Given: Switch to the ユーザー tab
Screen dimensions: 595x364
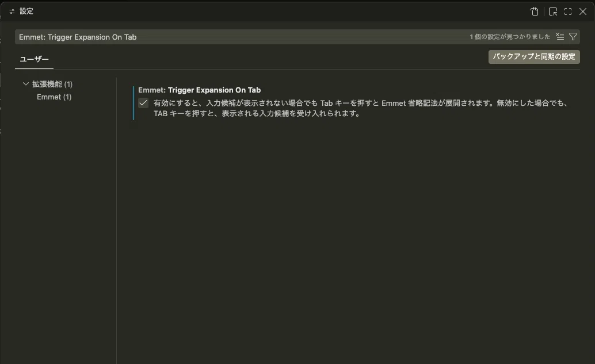Looking at the screenshot, I should click(34, 59).
